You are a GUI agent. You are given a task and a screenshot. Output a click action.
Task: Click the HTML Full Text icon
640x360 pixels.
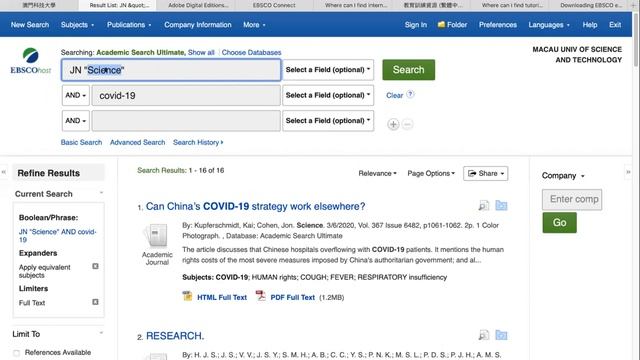pos(187,296)
